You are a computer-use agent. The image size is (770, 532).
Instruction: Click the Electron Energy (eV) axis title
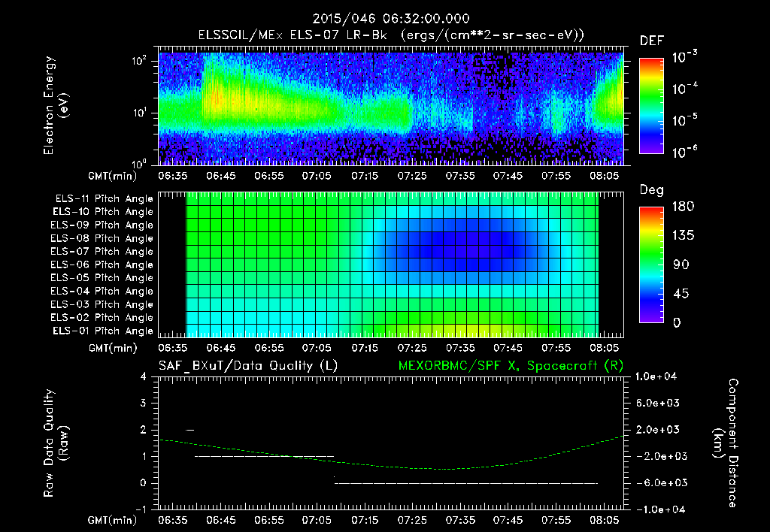point(56,105)
